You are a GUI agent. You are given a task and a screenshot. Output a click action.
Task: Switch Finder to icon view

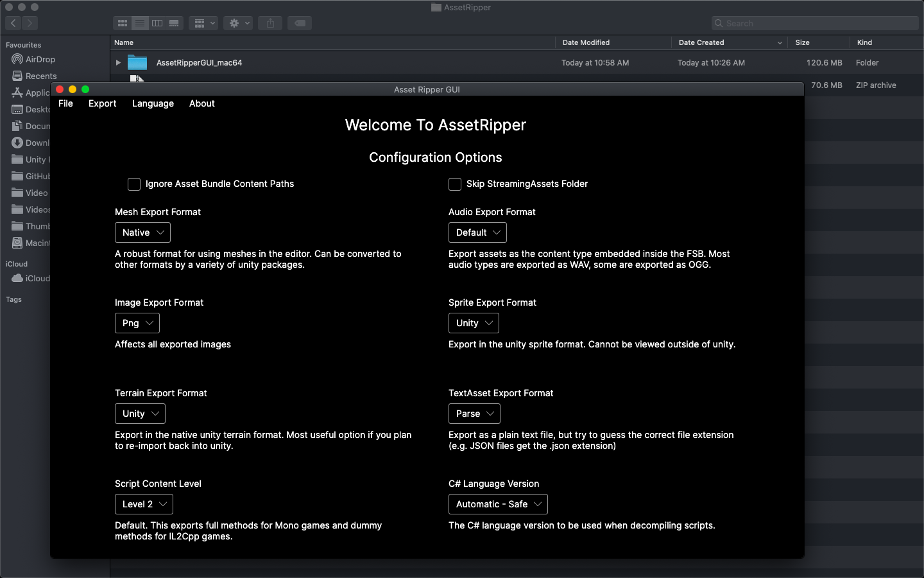(x=123, y=23)
